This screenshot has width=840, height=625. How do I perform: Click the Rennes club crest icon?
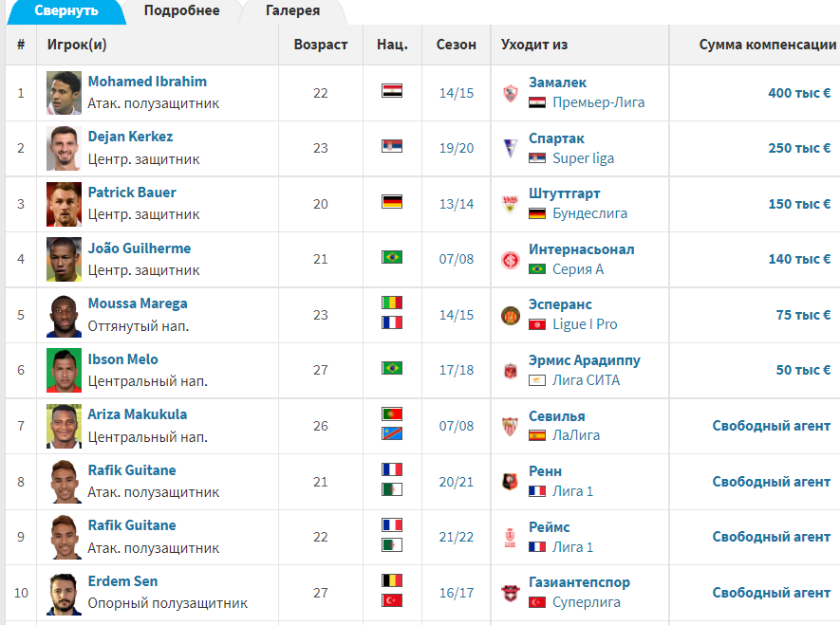[510, 482]
